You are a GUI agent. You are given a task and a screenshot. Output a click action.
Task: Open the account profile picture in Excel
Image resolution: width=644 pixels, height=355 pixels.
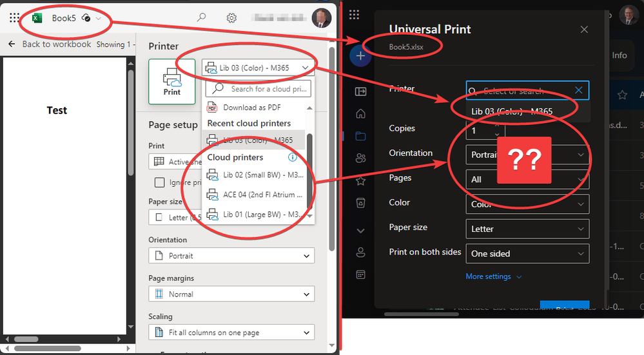pos(321,17)
